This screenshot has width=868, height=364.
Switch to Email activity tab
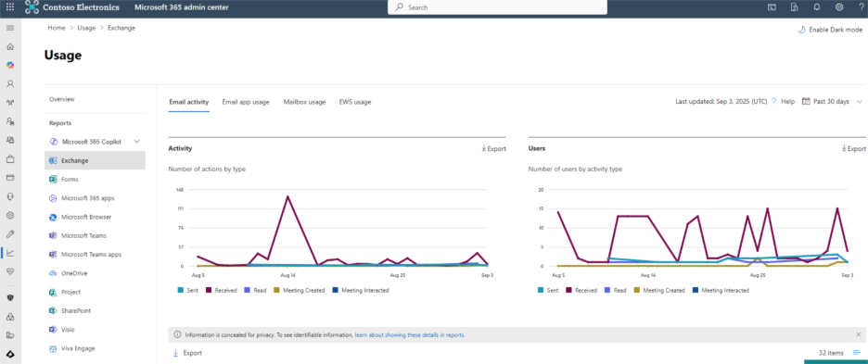tap(189, 102)
